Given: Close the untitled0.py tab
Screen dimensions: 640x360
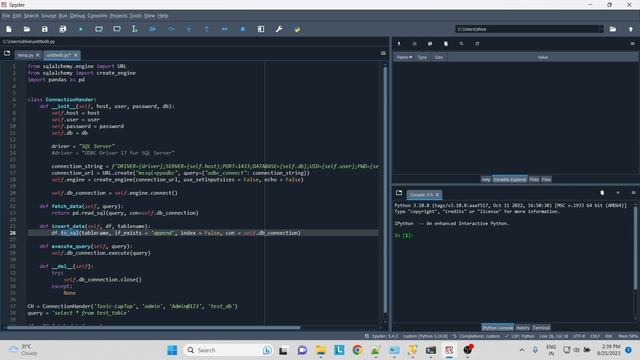Looking at the screenshot, I should pos(76,55).
